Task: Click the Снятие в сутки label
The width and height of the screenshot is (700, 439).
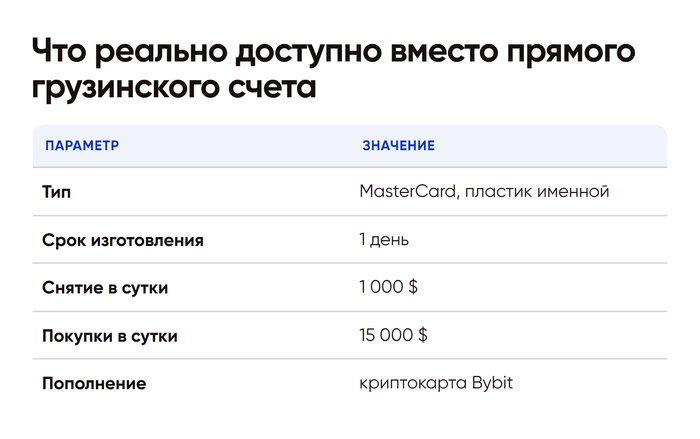Action: [x=105, y=288]
